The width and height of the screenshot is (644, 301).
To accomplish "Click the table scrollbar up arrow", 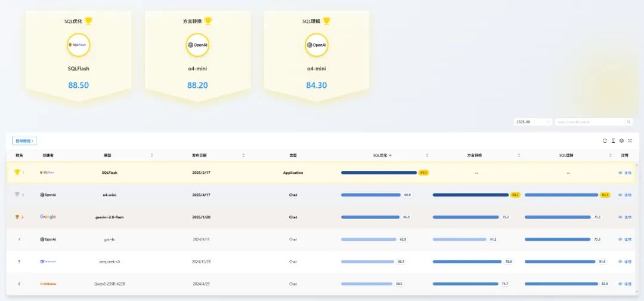I will [x=637, y=164].
